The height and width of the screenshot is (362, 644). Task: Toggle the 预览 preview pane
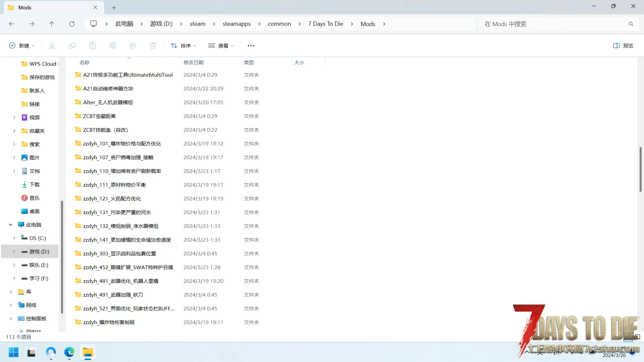click(623, 46)
